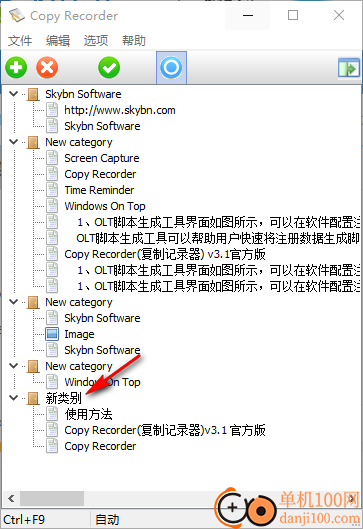The image size is (363, 529).
Task: Click the panel arrow icon in the toolbar
Action: (x=349, y=68)
